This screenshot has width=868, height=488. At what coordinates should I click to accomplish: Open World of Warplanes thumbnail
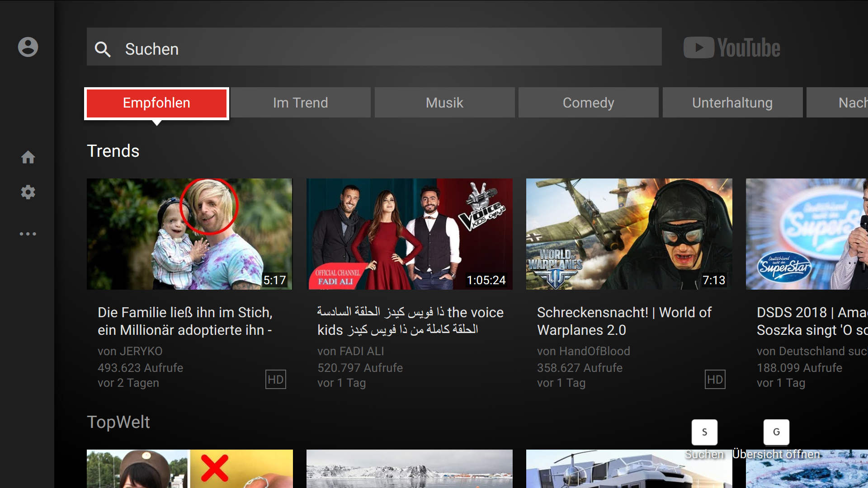[x=629, y=234]
